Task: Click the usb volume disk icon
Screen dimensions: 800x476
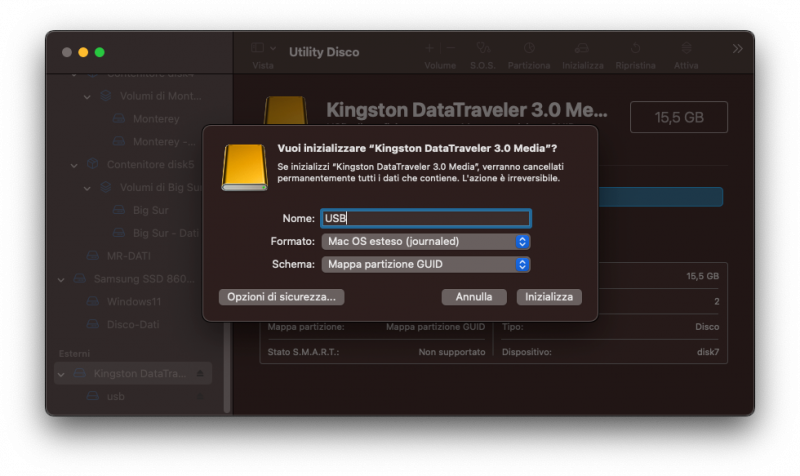Action: point(92,396)
